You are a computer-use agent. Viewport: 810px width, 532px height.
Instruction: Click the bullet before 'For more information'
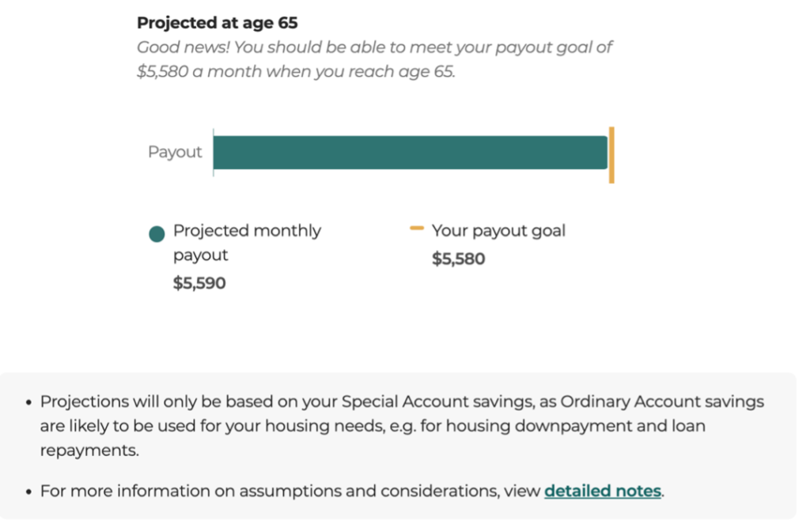28,492
